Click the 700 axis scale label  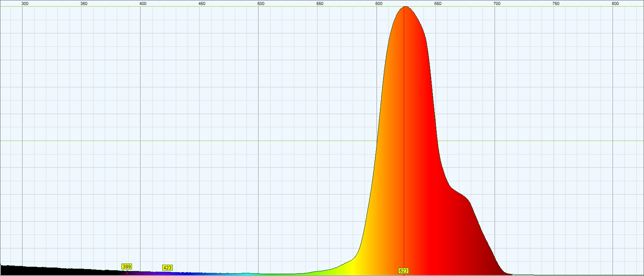(497, 3)
